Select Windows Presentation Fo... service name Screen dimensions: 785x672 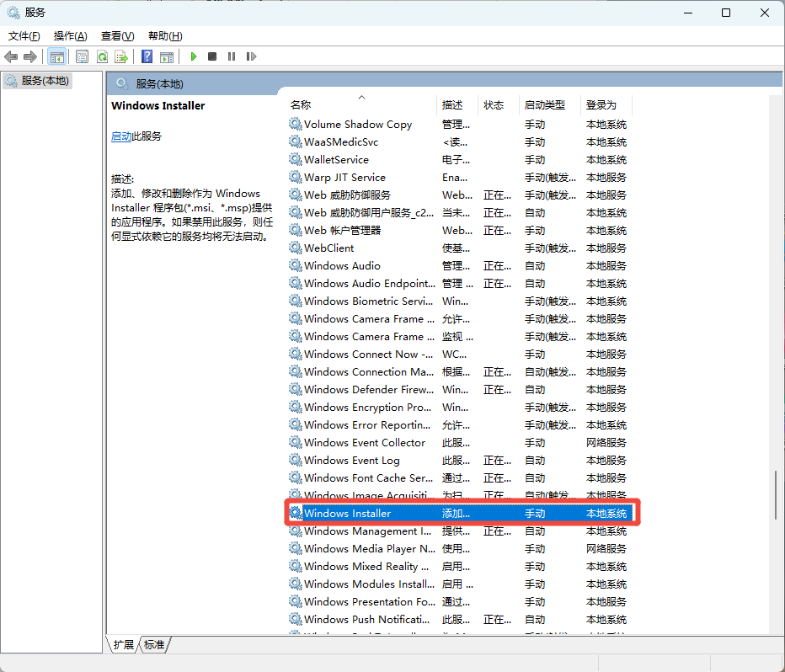pyautogui.click(x=370, y=601)
